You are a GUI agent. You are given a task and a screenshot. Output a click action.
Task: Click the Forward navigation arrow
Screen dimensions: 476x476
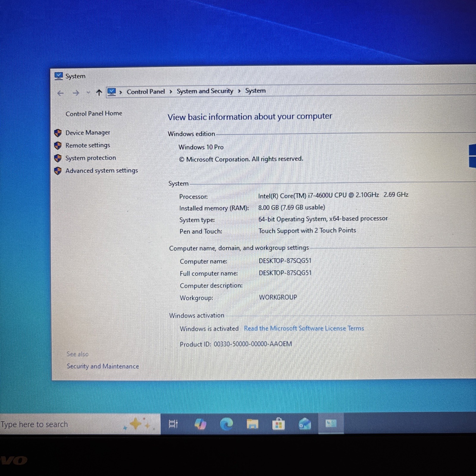(76, 93)
